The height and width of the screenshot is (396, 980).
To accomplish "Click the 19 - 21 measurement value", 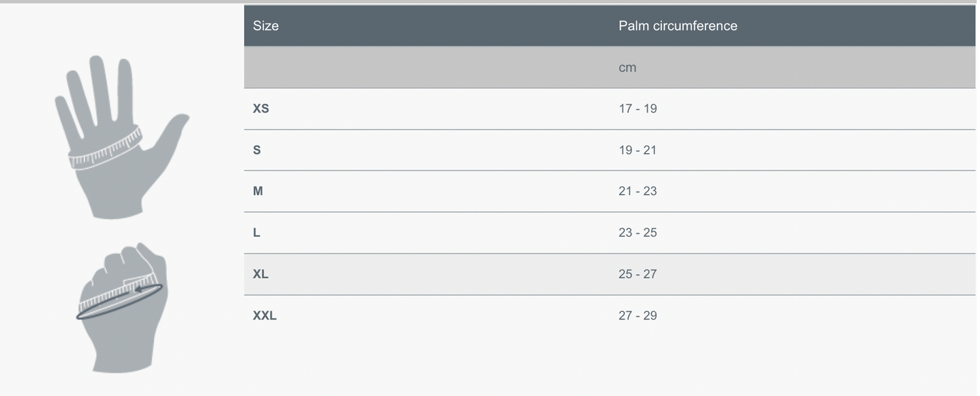I will point(638,150).
